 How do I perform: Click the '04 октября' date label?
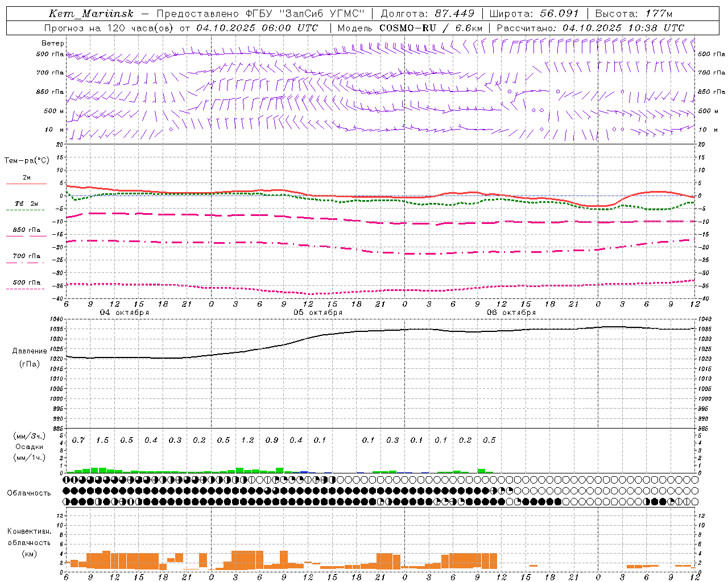click(x=125, y=313)
